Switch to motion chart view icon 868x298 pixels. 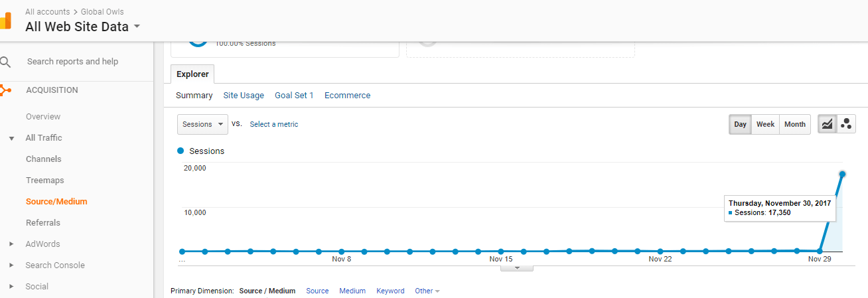click(x=846, y=124)
